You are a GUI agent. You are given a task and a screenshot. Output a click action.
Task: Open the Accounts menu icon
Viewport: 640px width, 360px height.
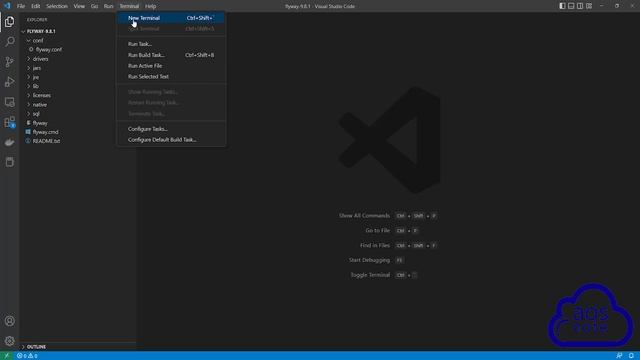(x=9, y=321)
